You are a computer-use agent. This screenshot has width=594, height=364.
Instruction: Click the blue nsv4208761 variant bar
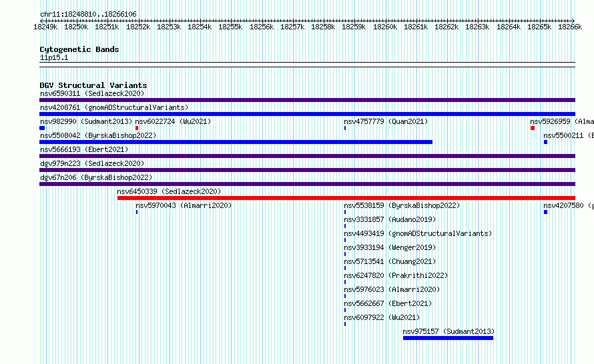[x=307, y=114]
